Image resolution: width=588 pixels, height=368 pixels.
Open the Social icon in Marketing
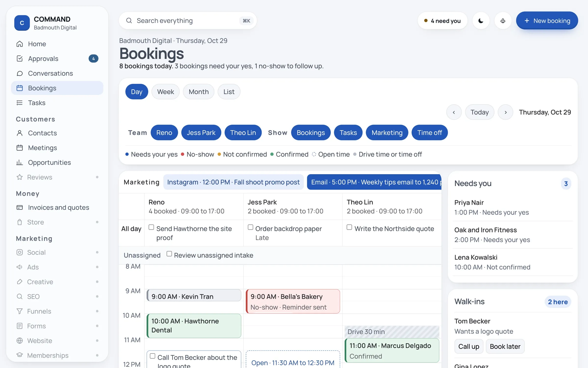click(20, 252)
